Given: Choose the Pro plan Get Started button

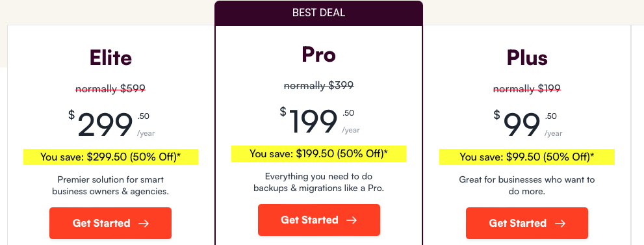Looking at the screenshot, I should (x=318, y=220).
